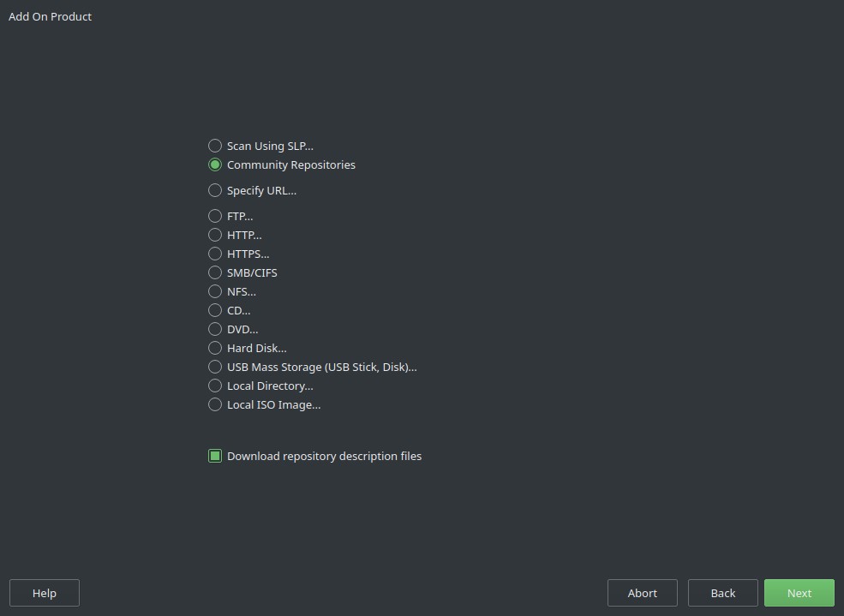Go Back to the previous step
Screen dimensions: 844x616
pos(722,592)
